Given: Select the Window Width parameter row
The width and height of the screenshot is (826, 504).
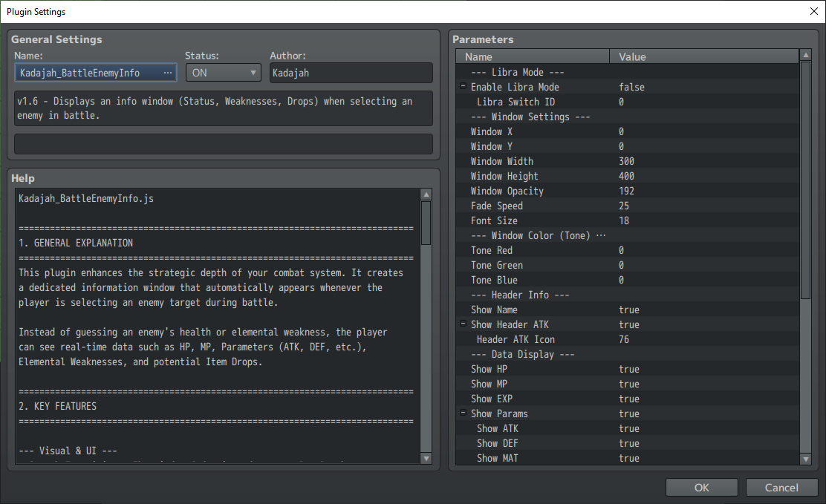Looking at the screenshot, I should pyautogui.click(x=628, y=161).
